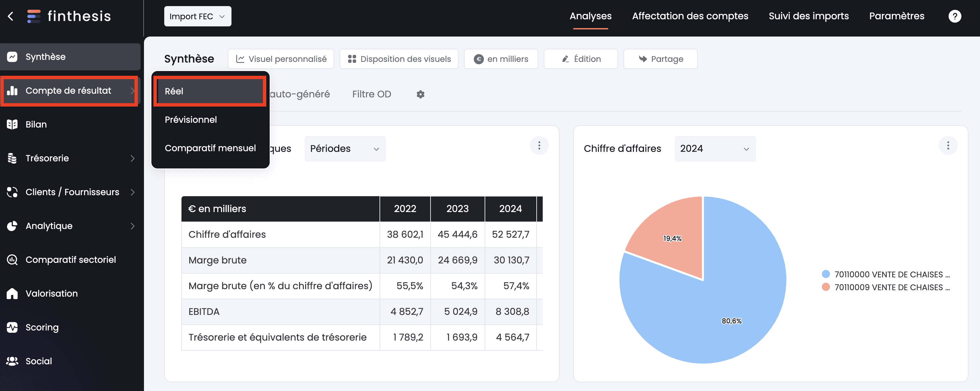This screenshot has height=391, width=980.
Task: Click the 2023 column header
Action: 457,209
